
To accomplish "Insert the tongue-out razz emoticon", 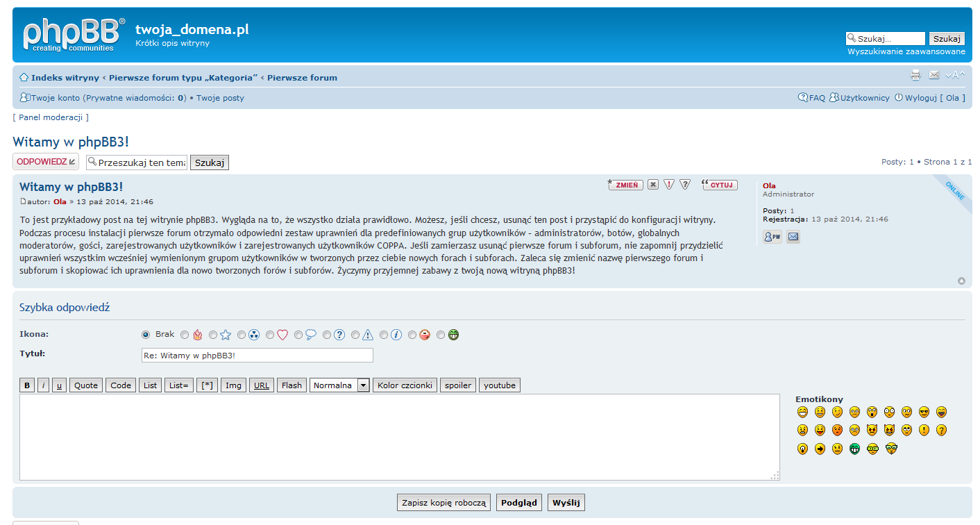I will coord(820,430).
